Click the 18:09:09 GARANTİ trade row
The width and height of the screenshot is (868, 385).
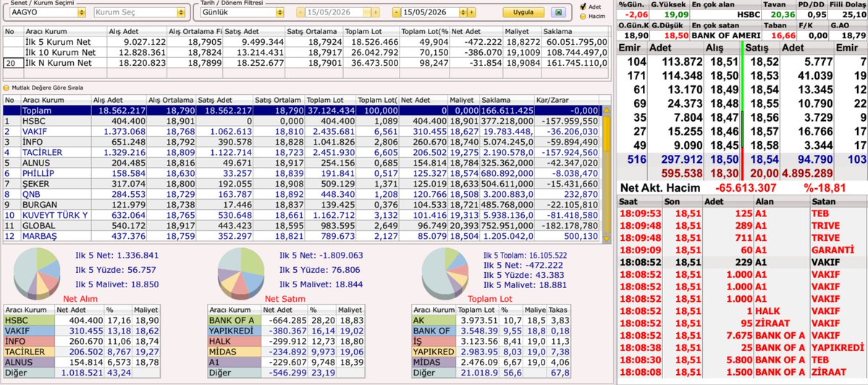click(742, 250)
